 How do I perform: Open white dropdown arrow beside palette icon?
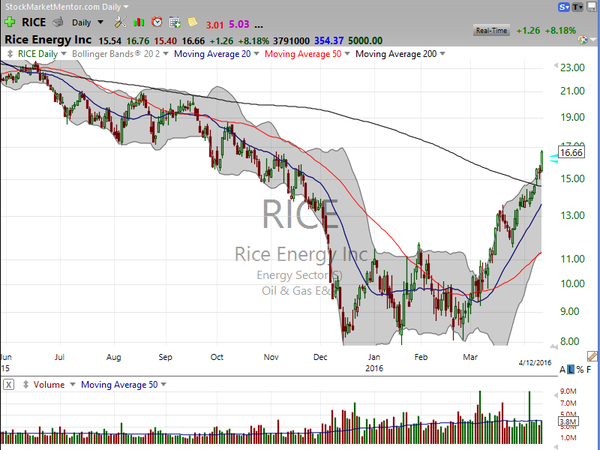[x=593, y=40]
